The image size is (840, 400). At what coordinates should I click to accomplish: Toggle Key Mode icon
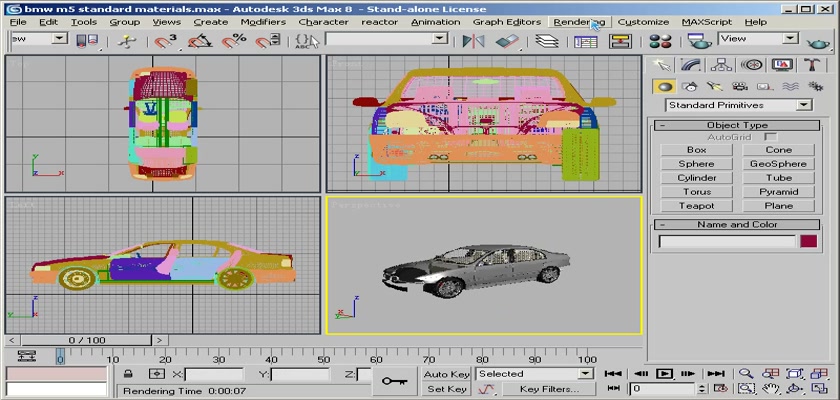(614, 388)
